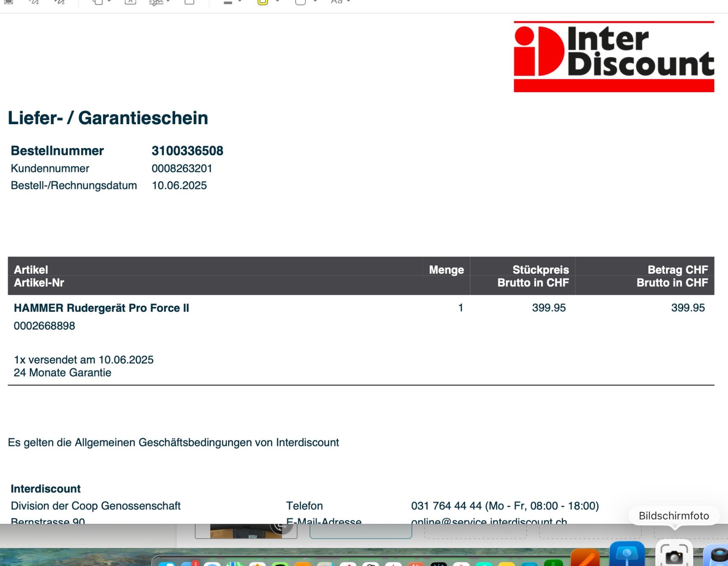Click the Menge column header
728x566 pixels.
(446, 270)
